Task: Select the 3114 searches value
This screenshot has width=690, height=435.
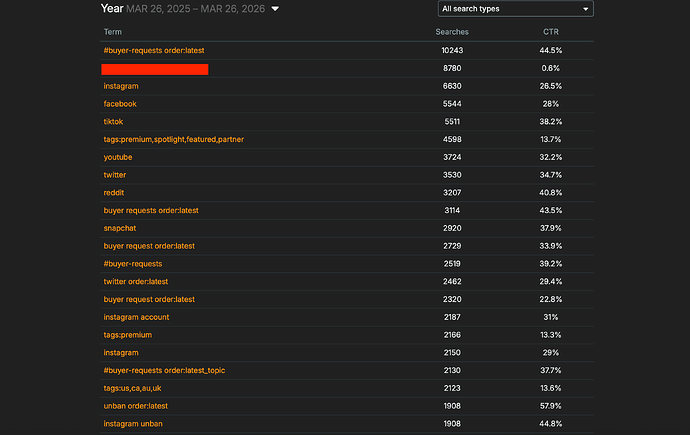Action: tap(452, 211)
